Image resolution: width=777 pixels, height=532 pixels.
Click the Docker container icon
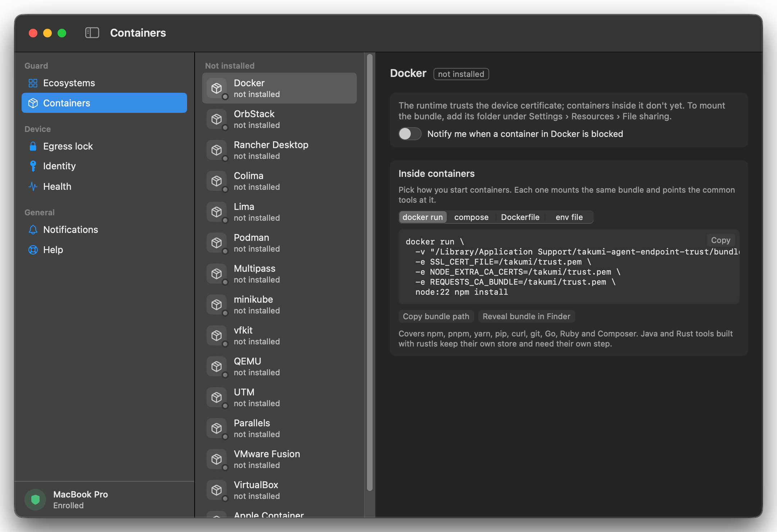pos(217,88)
